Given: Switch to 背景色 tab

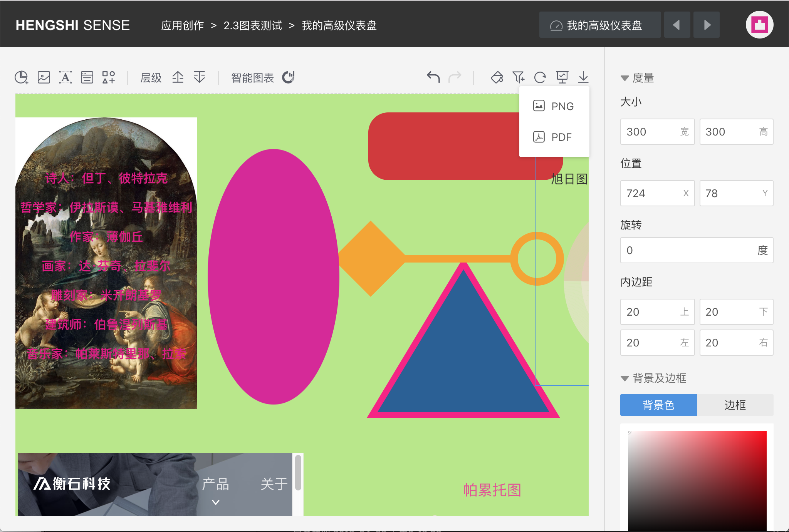Looking at the screenshot, I should [x=658, y=405].
